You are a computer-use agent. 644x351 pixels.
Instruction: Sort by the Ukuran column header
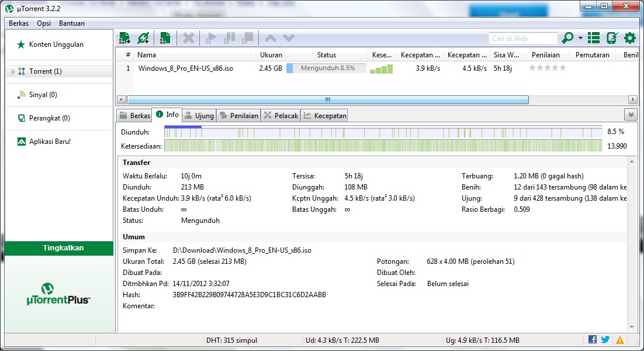268,55
